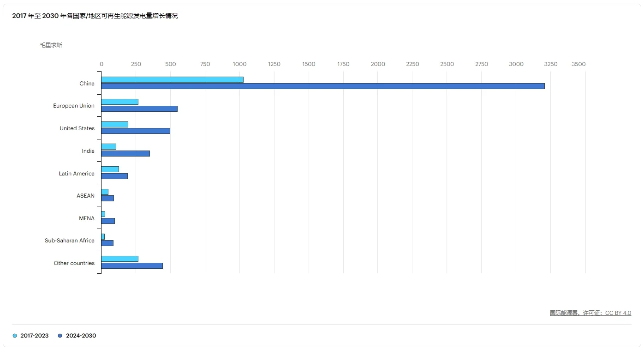This screenshot has height=350, width=644.
Task: Click the ASEAN category label
Action: tap(85, 196)
